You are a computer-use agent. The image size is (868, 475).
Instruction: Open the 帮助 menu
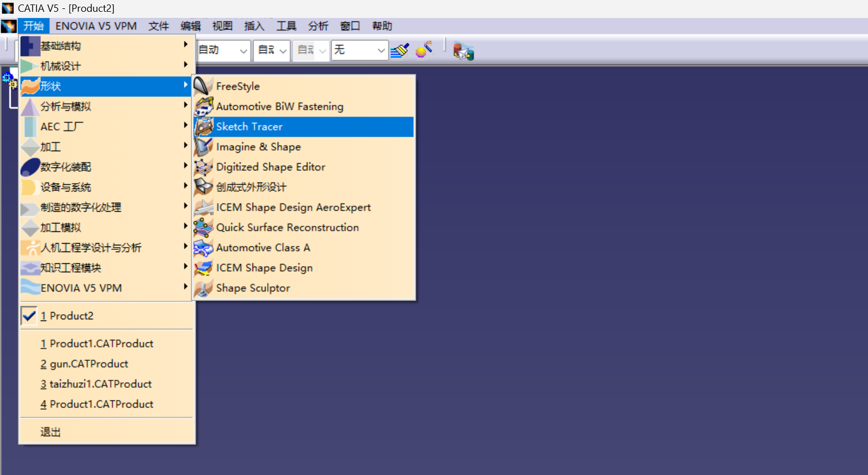tap(382, 26)
